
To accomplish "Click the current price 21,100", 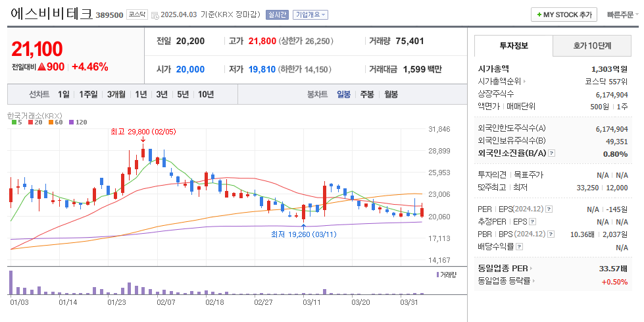I will point(37,49).
